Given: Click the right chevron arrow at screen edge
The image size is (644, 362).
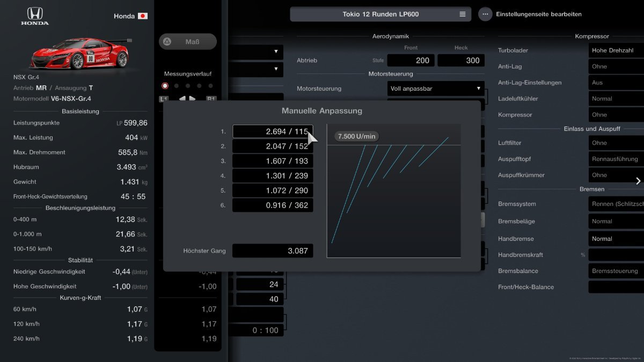Looking at the screenshot, I should (x=638, y=181).
